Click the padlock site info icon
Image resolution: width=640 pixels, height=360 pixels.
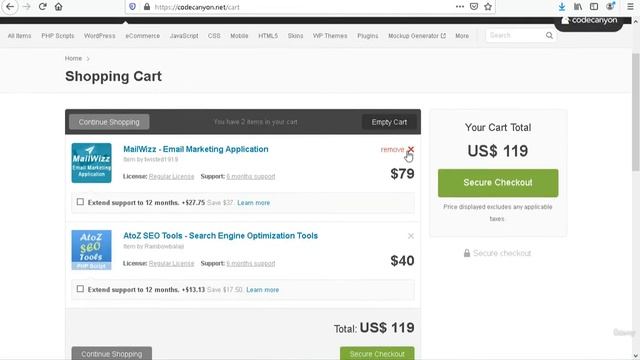click(x=147, y=7)
